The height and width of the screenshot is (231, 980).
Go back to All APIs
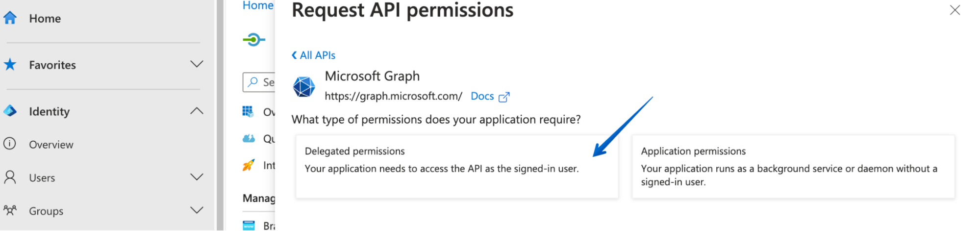point(314,55)
